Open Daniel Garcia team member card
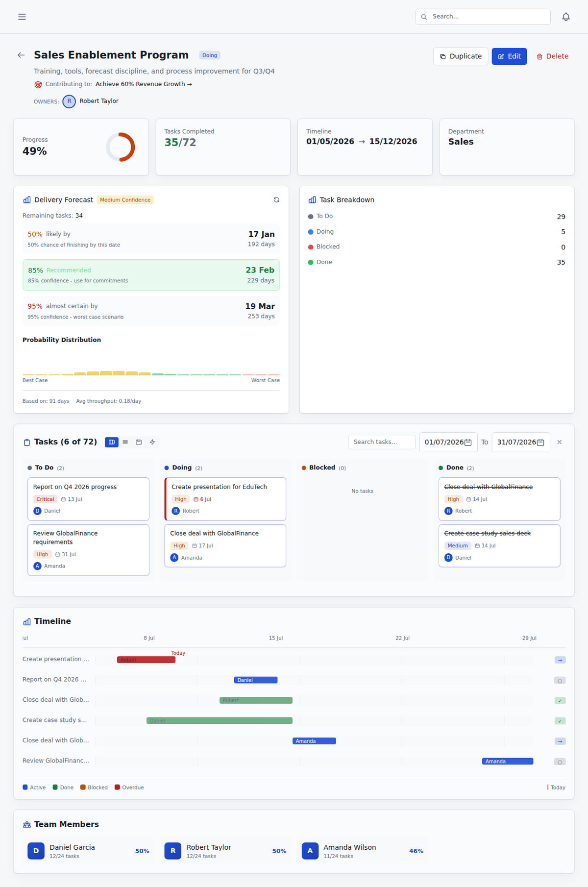This screenshot has height=887, width=588. (x=88, y=851)
